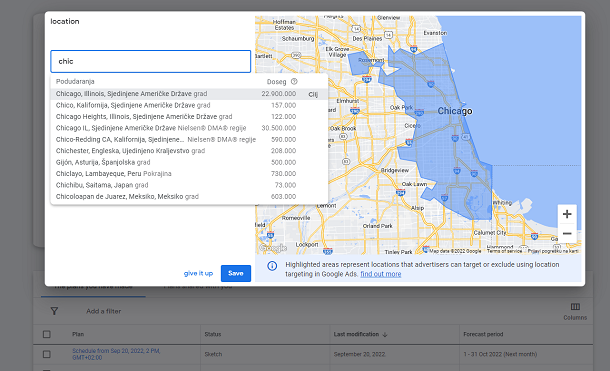The height and width of the screenshot is (371, 610).
Task: Tick the Sep 20 schedule plan checkbox
Action: [x=47, y=354]
